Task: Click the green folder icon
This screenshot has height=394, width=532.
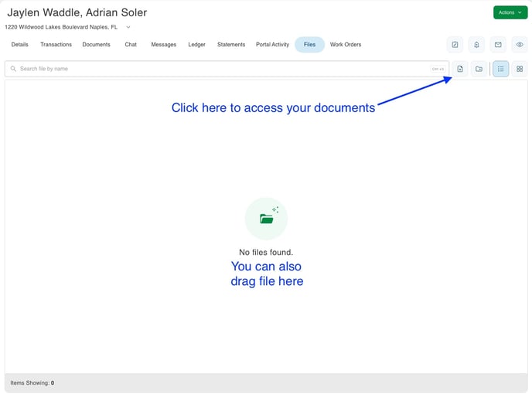Action: [266, 219]
